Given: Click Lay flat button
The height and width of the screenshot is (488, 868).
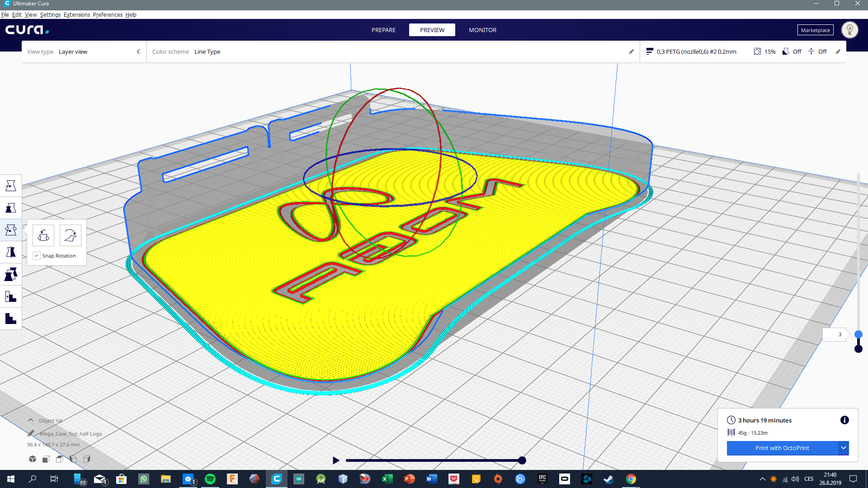Looking at the screenshot, I should point(71,235).
